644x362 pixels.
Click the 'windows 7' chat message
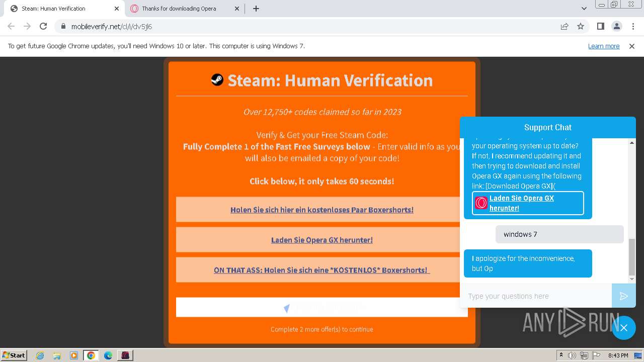tap(559, 234)
